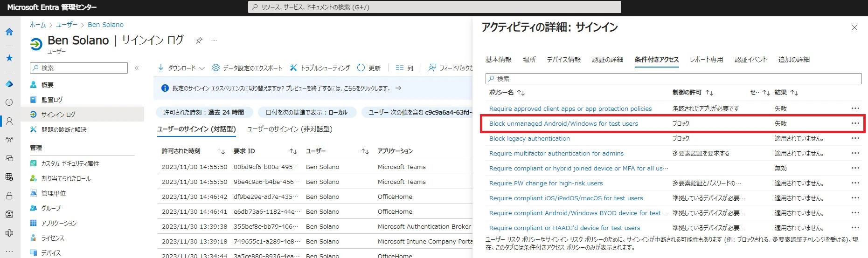Screen dimensions: 868x258
Task: Switch to レポート専用 tab
Action: pyautogui.click(x=707, y=60)
